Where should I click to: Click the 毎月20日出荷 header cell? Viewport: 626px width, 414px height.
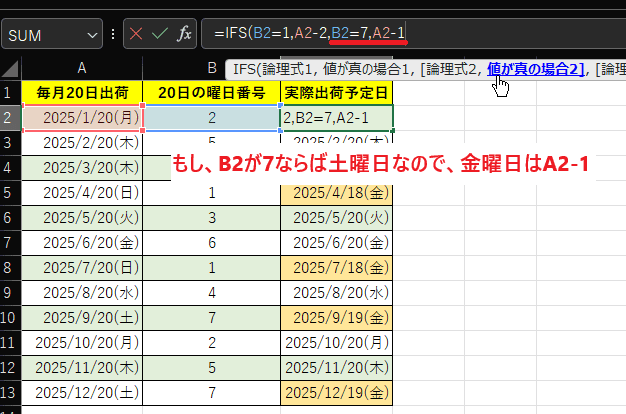pyautogui.click(x=82, y=93)
